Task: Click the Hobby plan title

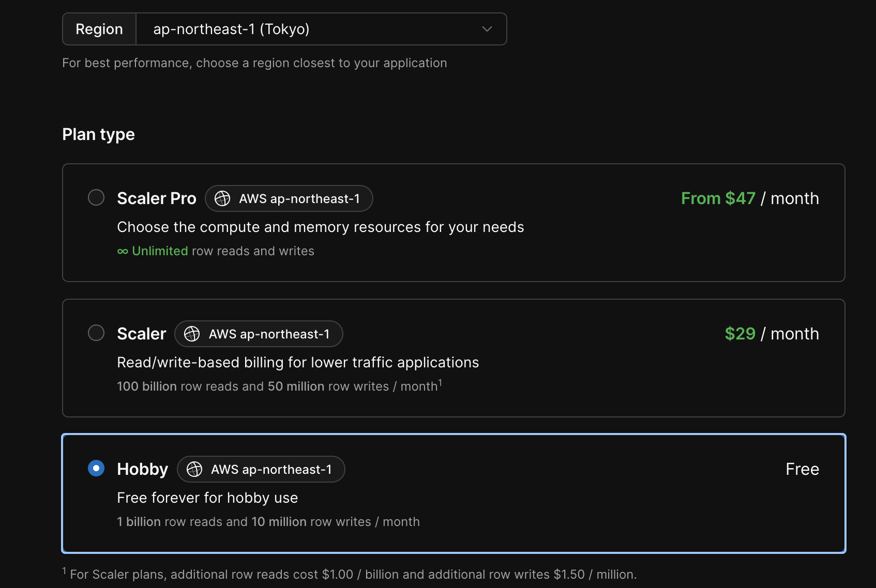Action: 143,469
